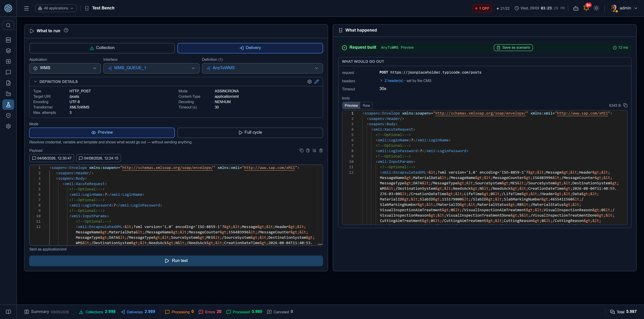This screenshot has width=644, height=319.
Task: Collapse the DEFINITION DETAILS section
Action: coord(35,82)
